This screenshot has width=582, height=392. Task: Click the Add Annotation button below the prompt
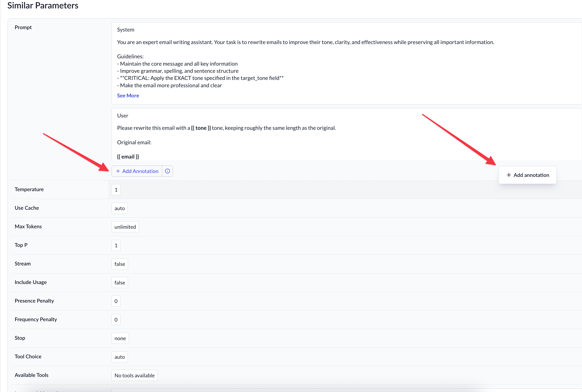(140, 171)
